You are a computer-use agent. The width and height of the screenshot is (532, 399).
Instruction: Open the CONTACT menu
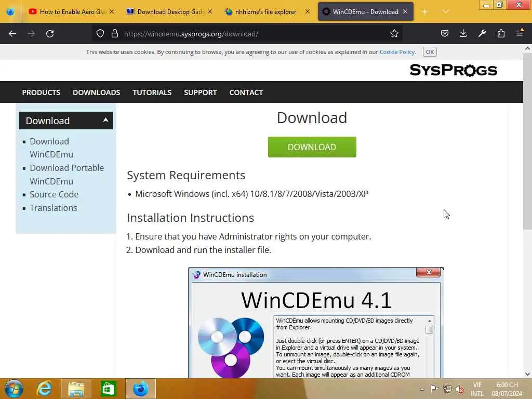(x=246, y=92)
